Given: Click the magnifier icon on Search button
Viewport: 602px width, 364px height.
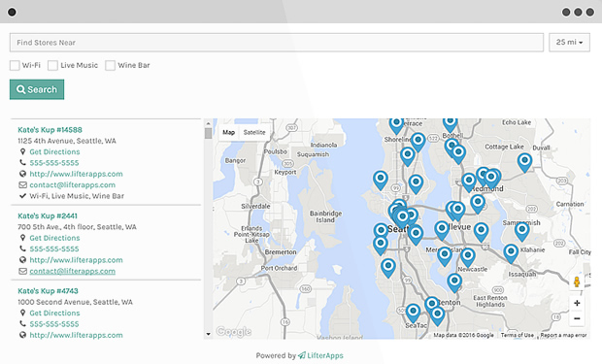Looking at the screenshot, I should click(x=20, y=89).
